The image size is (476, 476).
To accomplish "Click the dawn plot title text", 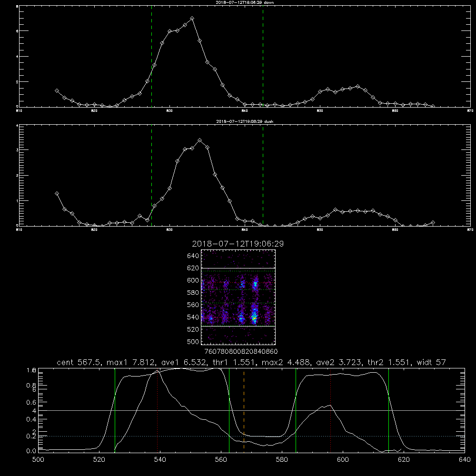I will (245, 2).
